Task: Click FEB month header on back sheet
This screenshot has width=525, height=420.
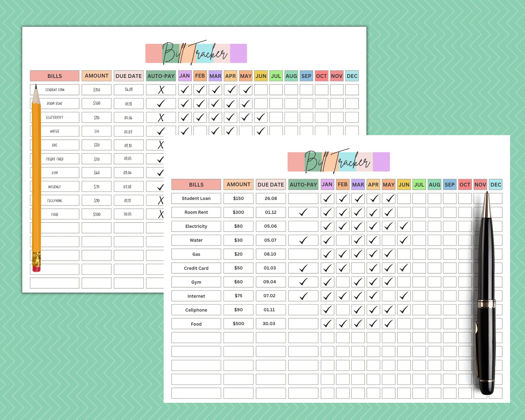Action: [200, 76]
